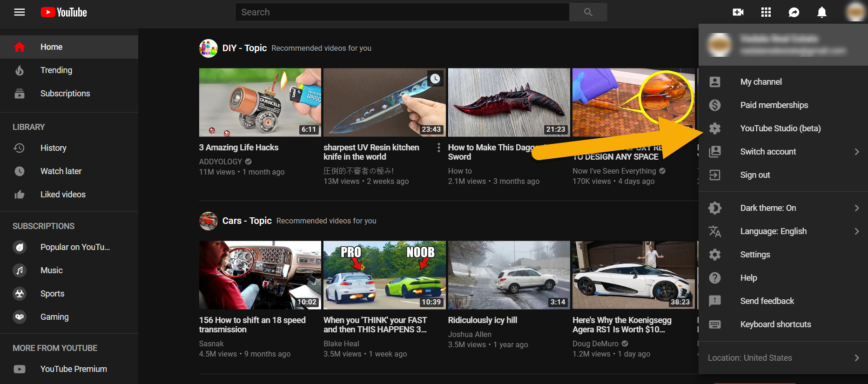868x384 pixels.
Task: Click the Liked videos thumbs-up icon
Action: click(20, 195)
